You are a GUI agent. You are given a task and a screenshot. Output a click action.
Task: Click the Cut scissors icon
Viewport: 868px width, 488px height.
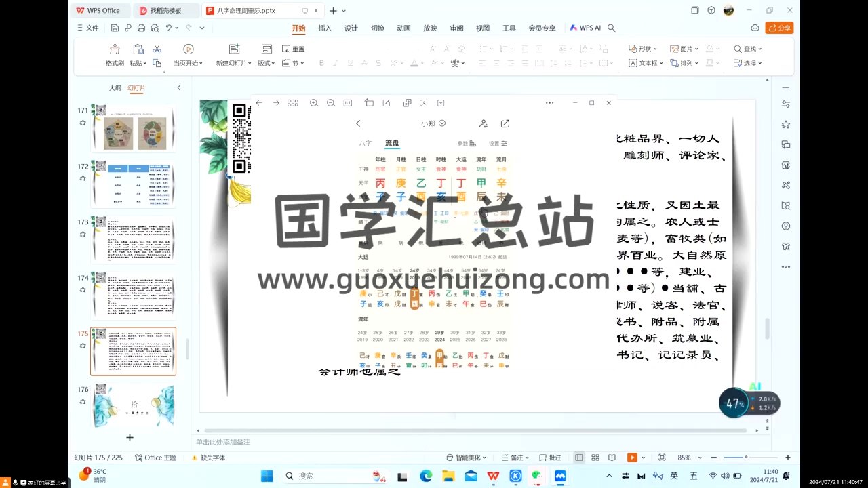tap(157, 49)
